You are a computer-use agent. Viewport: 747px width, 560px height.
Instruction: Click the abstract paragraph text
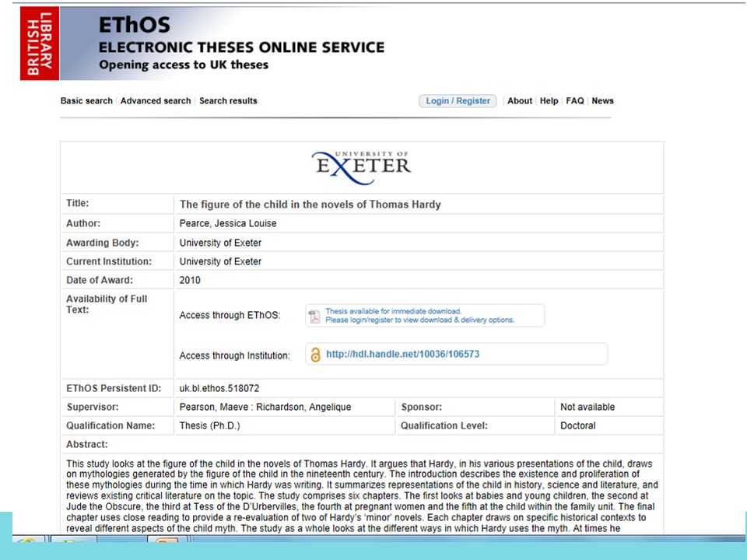362,495
